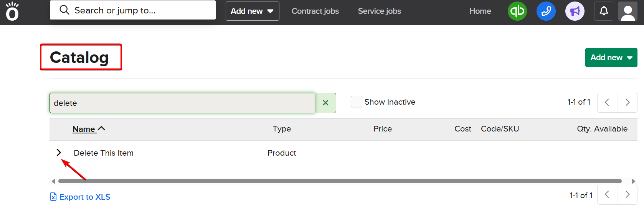Open the purple megaphone announcements icon
This screenshot has width=644, height=212.
(575, 11)
